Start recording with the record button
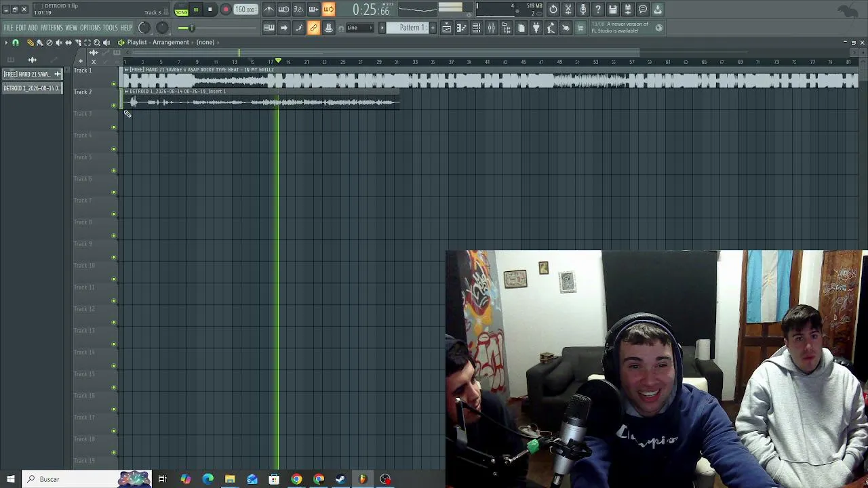Viewport: 868px width, 488px height. point(225,9)
